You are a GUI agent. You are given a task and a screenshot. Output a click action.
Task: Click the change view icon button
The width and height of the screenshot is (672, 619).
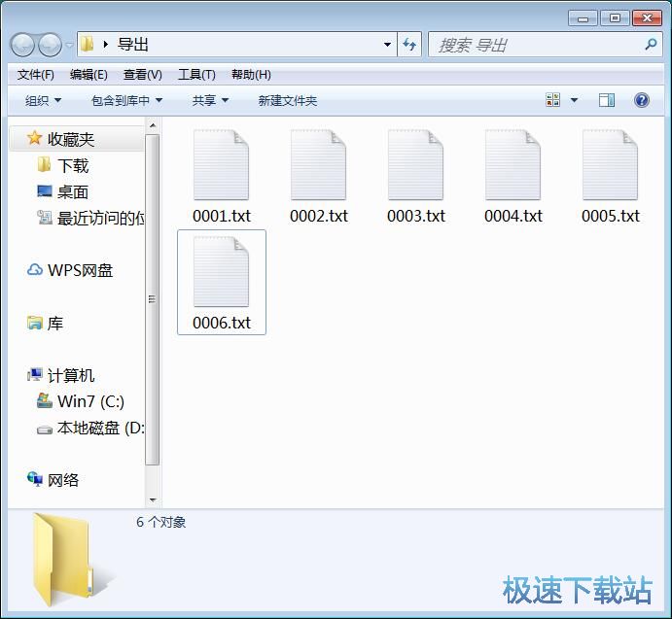pos(552,100)
